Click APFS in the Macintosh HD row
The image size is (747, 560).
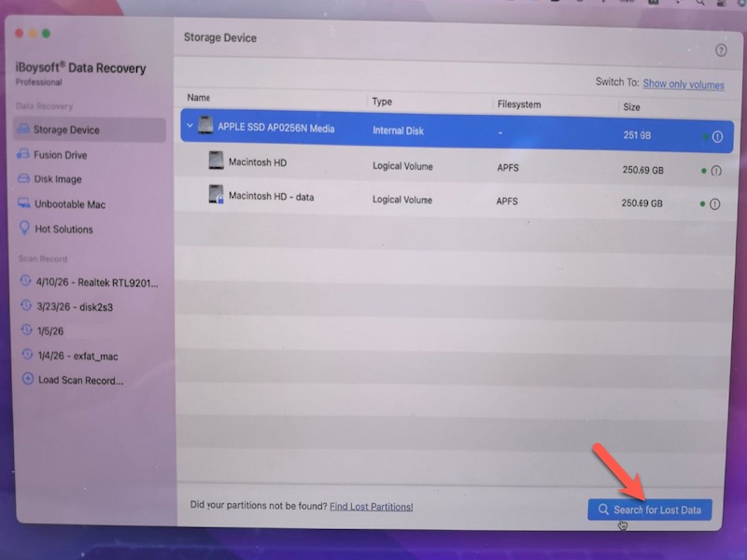[x=508, y=168]
